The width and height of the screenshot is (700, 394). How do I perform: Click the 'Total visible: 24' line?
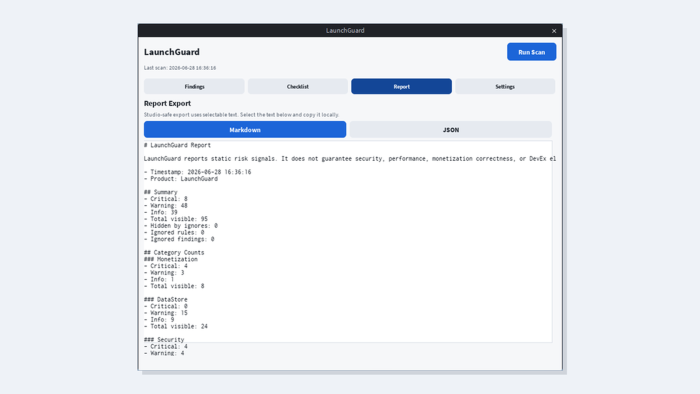pyautogui.click(x=176, y=326)
